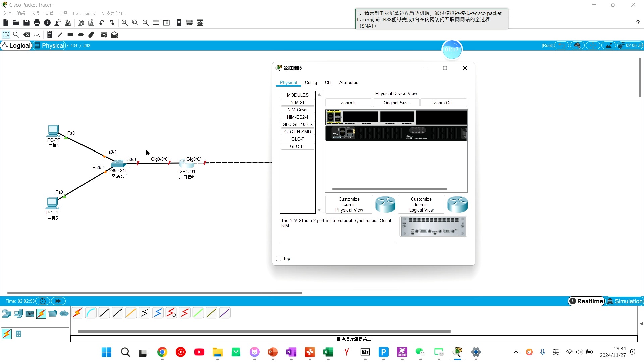Select the NIM-2T module
This screenshot has width=644, height=362.
(298, 102)
